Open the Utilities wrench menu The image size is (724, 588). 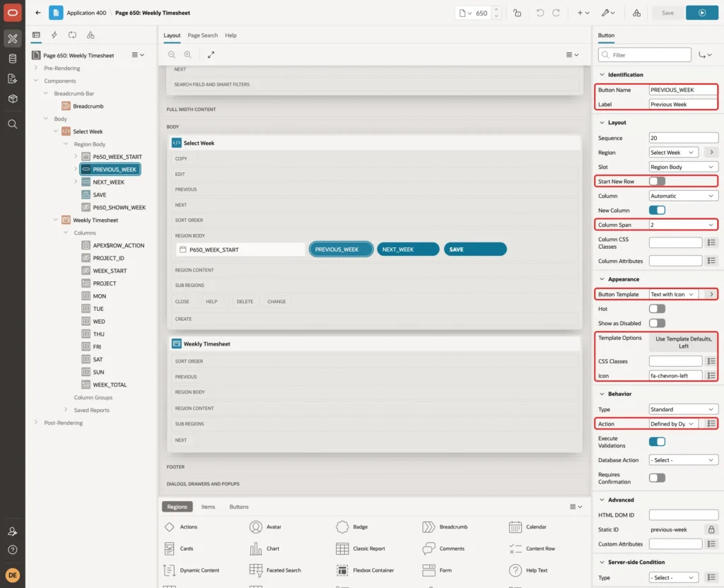point(608,13)
